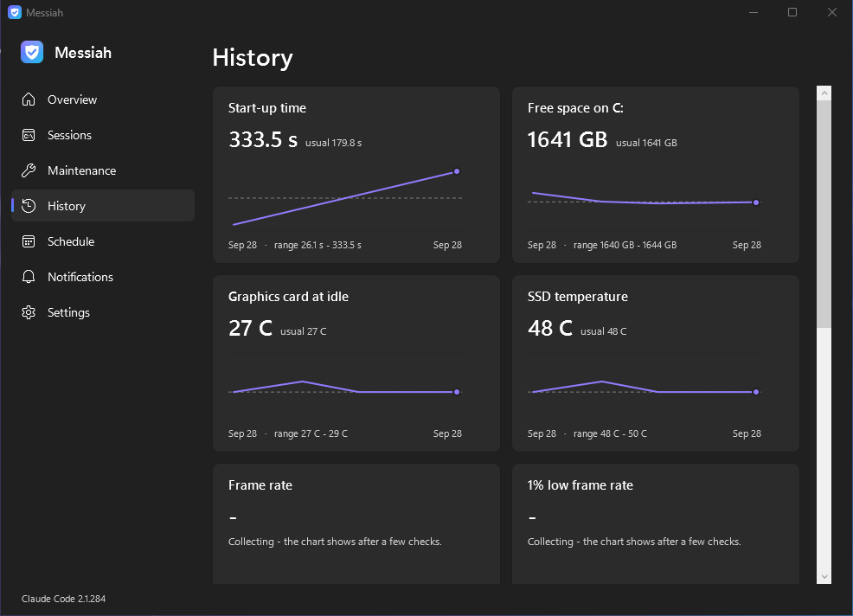The width and height of the screenshot is (853, 616).
Task: Click the Settings gear icon
Action: (29, 312)
